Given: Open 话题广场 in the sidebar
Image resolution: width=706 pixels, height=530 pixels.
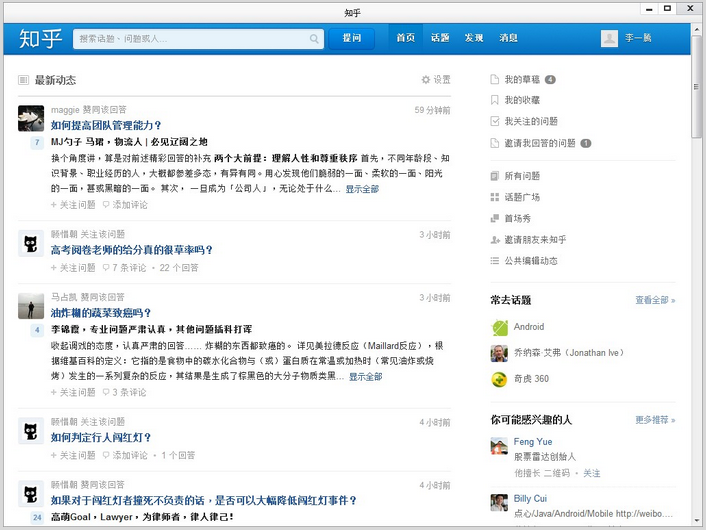Looking at the screenshot, I should pyautogui.click(x=522, y=197).
